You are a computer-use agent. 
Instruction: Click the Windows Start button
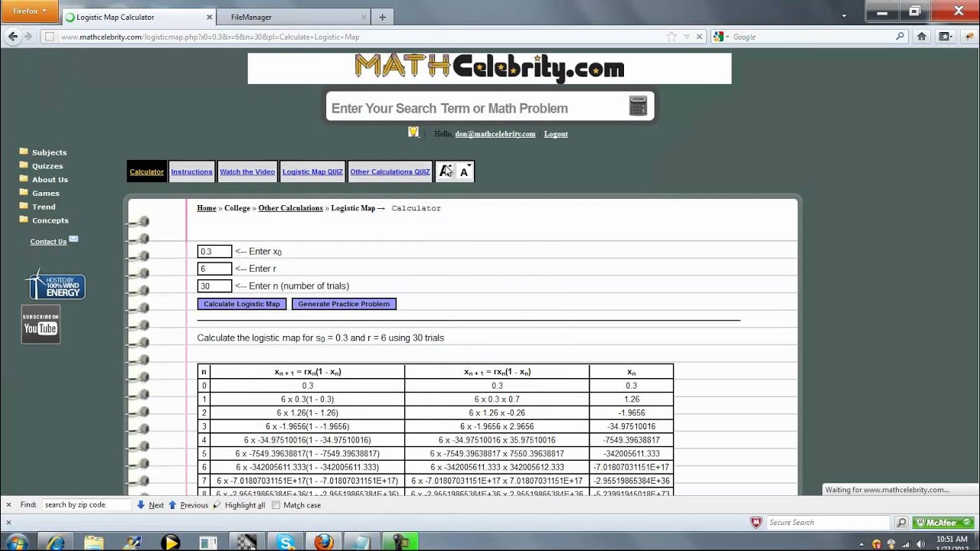(x=16, y=543)
